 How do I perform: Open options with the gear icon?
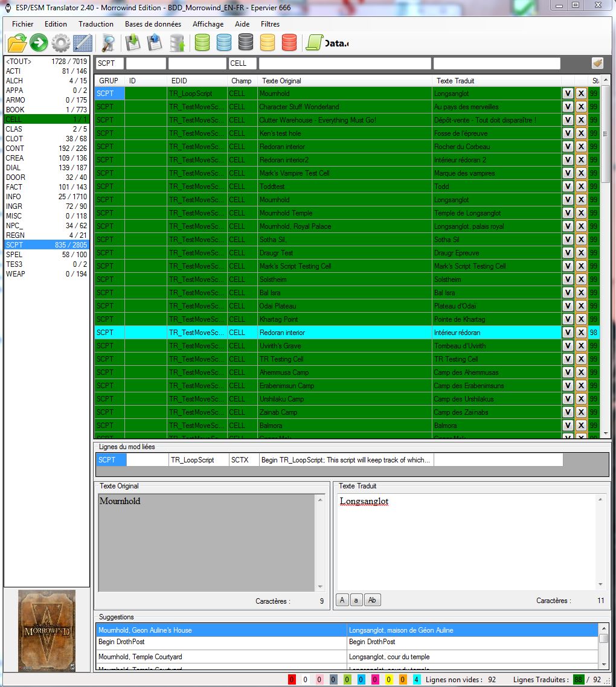60,43
